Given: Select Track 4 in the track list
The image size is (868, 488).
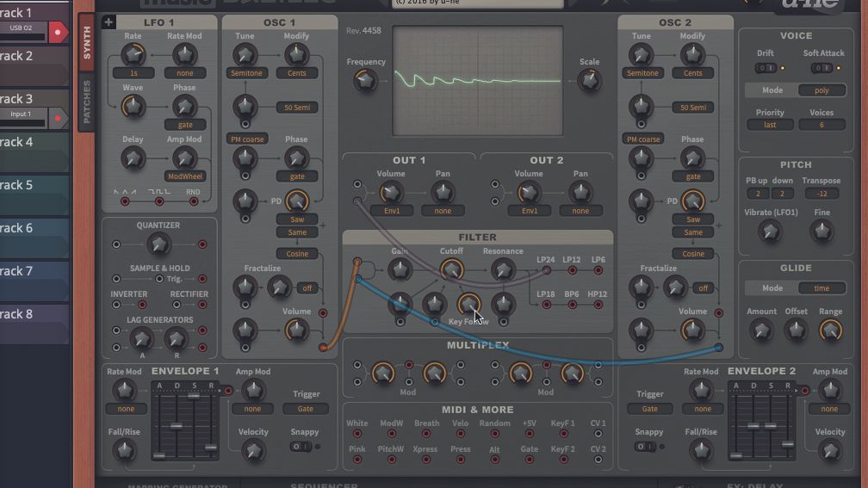Looking at the screenshot, I should 34,152.
